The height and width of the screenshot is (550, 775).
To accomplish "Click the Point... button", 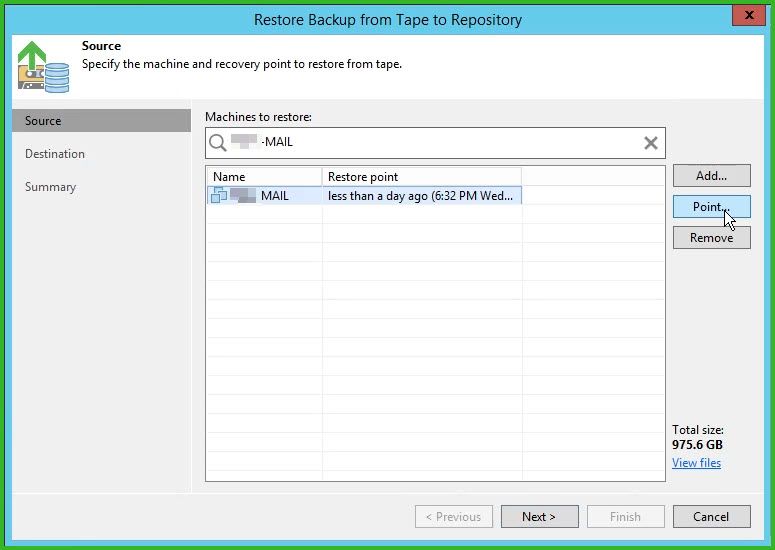I will [x=711, y=207].
